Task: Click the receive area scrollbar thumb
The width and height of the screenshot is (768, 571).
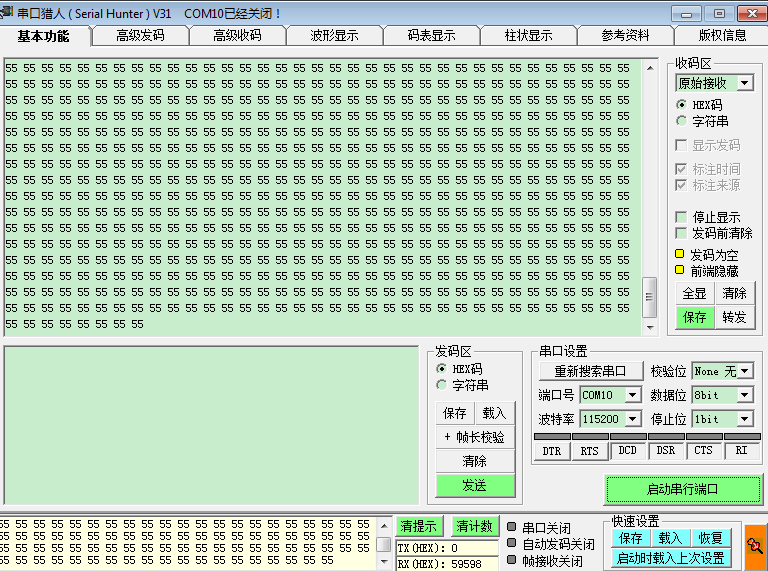Action: (x=649, y=297)
